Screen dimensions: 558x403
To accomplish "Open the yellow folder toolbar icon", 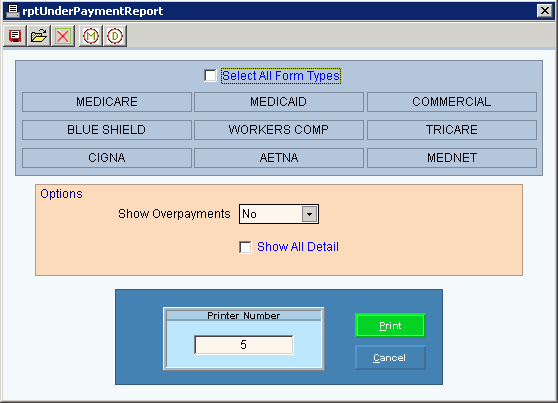I will click(x=39, y=36).
